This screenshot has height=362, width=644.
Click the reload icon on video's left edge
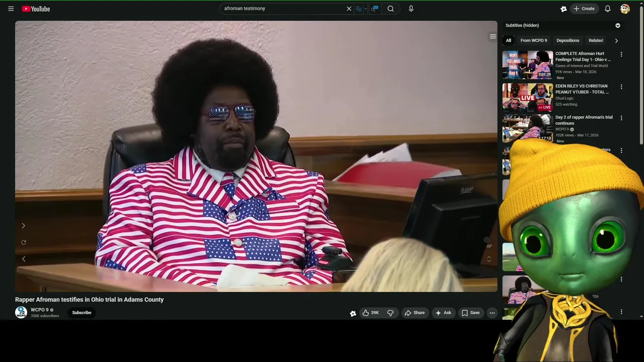coord(23,242)
